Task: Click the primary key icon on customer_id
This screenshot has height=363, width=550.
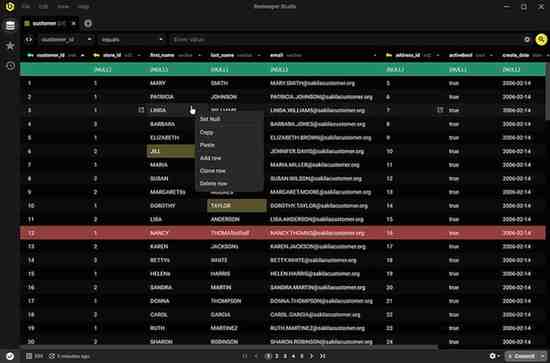Action: click(30, 55)
